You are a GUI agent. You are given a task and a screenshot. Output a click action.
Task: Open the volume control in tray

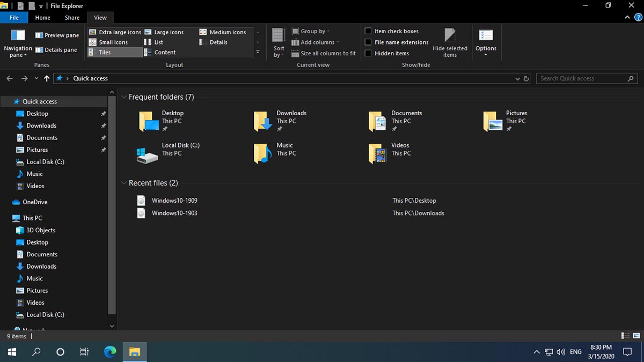click(x=561, y=352)
